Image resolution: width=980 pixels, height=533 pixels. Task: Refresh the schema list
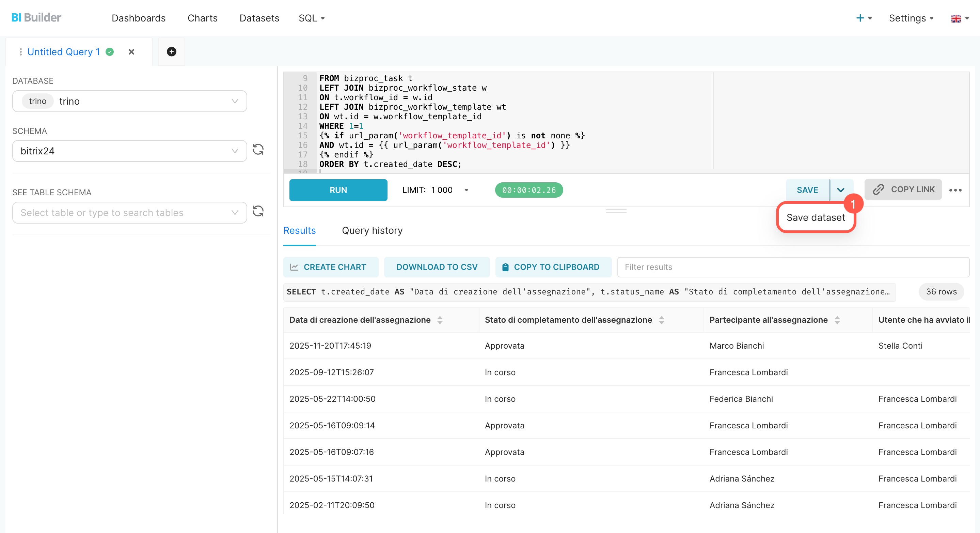(258, 150)
